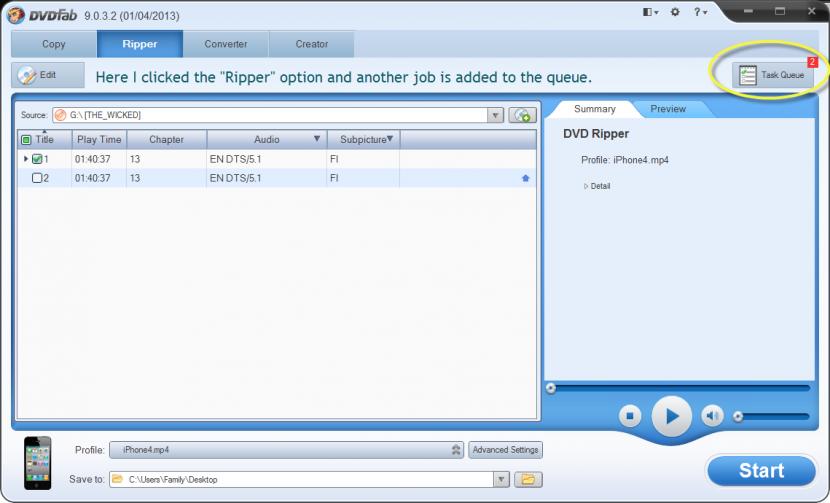Show the Preview tab

[x=668, y=109]
